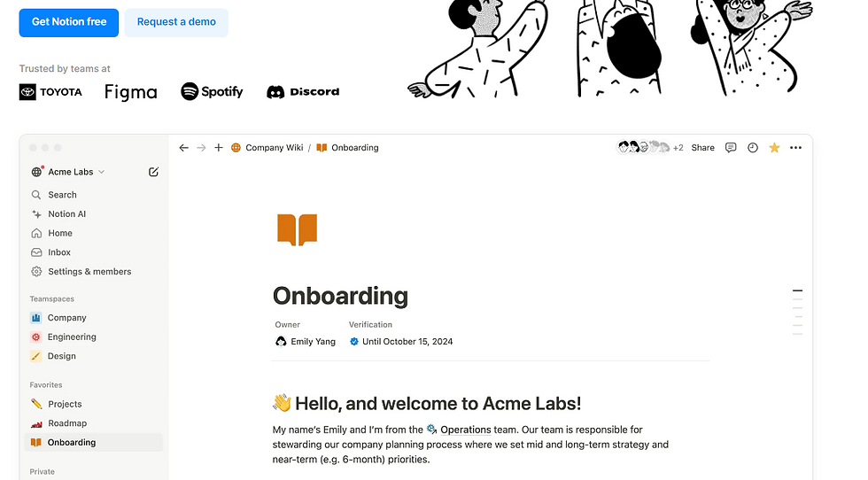Open Search in the sidebar
Viewport: 868px width, 480px height.
click(x=62, y=195)
